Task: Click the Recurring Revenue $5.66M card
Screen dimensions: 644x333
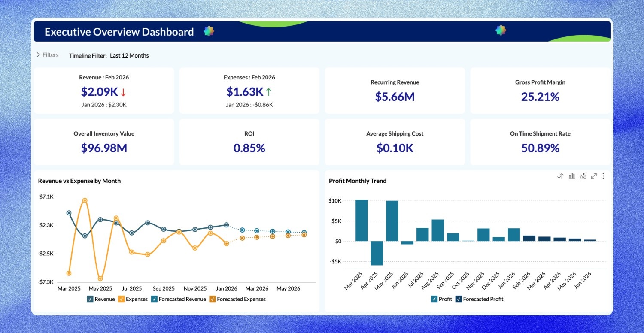Action: tap(395, 91)
